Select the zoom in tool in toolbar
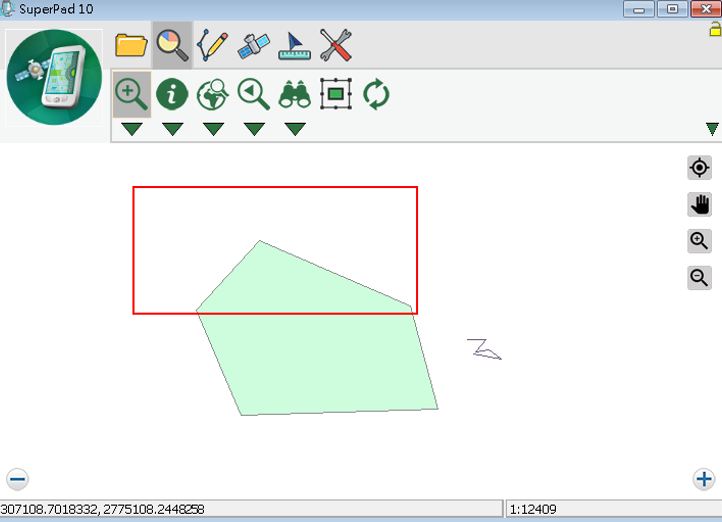 132,95
